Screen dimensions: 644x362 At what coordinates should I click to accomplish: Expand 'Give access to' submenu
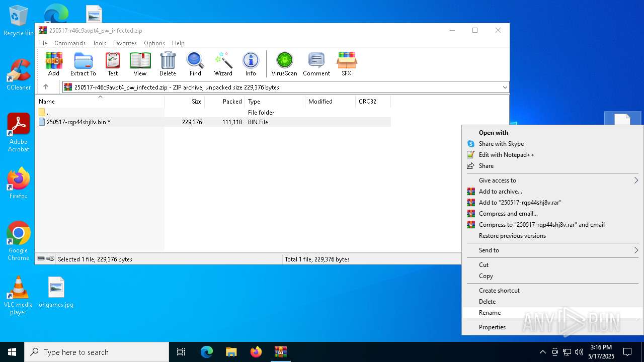552,180
